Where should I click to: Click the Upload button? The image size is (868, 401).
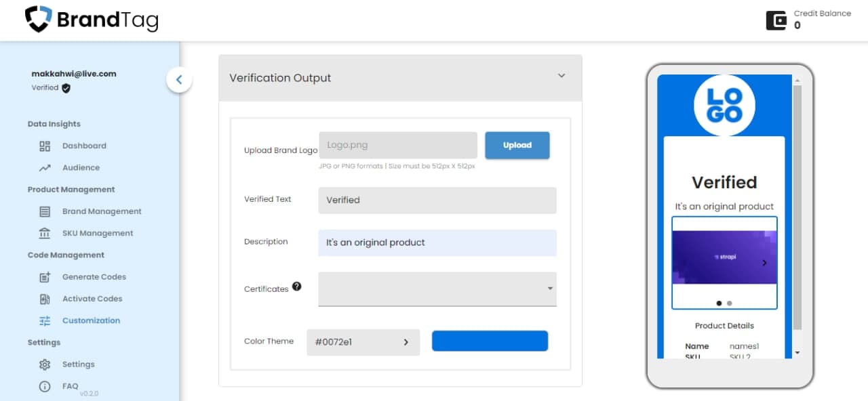[x=517, y=146]
